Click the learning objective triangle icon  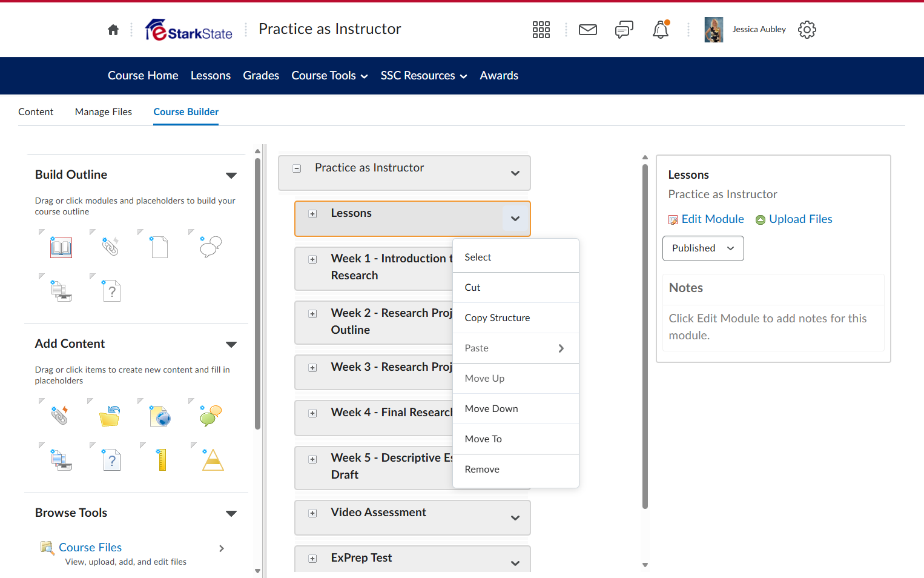point(213,460)
